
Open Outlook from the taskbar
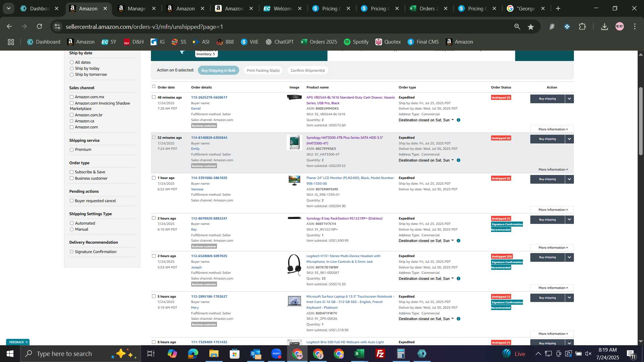click(x=256, y=354)
